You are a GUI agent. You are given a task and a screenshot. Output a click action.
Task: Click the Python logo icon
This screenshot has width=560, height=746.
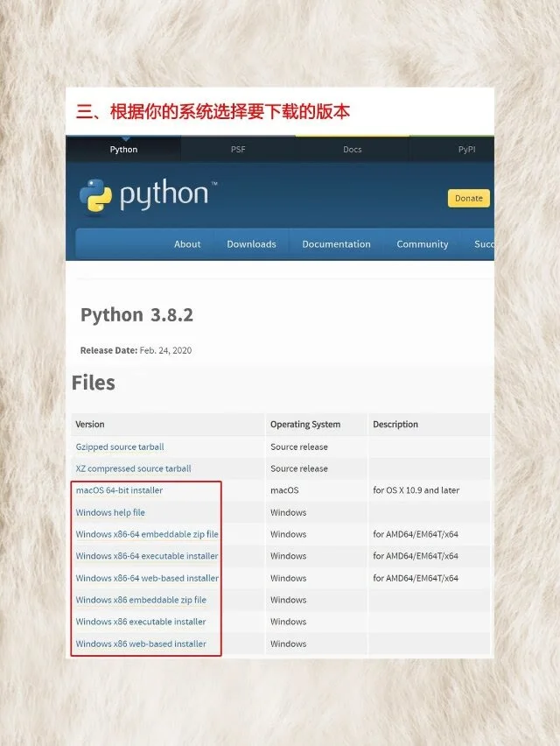click(95, 195)
